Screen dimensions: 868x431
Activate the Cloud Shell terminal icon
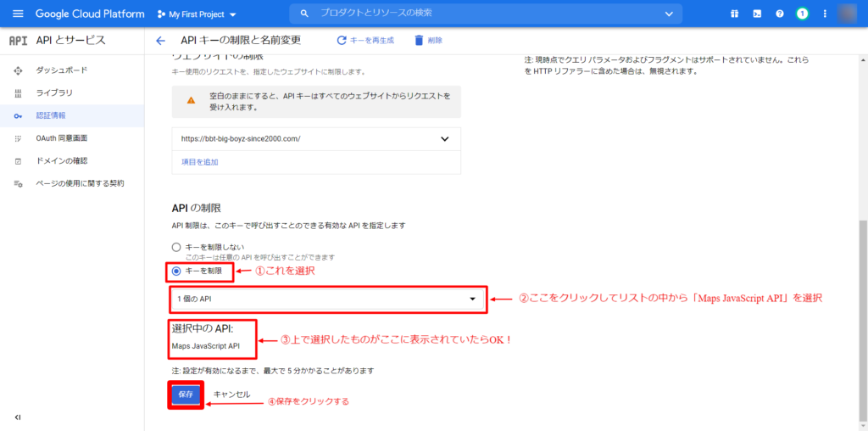click(757, 14)
